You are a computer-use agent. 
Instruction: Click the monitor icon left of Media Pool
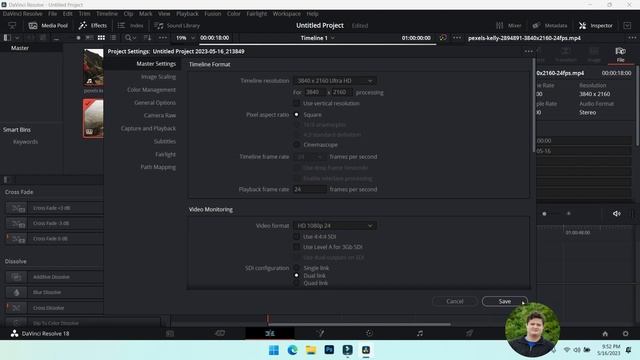point(12,25)
